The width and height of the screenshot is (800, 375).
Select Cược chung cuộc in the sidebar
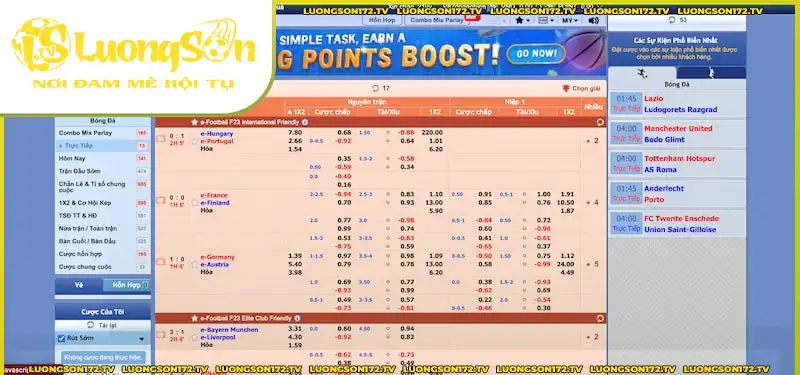coord(103,267)
